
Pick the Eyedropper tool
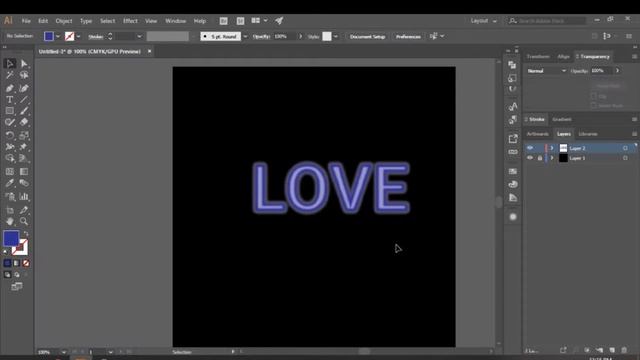tap(10, 183)
